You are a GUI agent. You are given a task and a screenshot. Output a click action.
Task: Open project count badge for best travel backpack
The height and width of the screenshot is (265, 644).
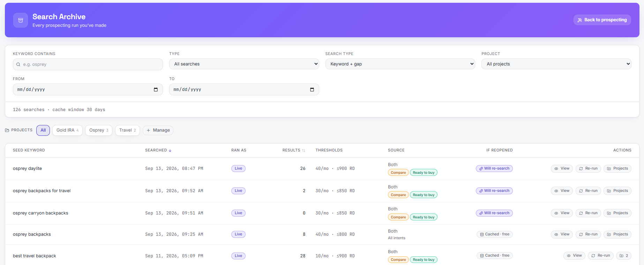point(624,256)
